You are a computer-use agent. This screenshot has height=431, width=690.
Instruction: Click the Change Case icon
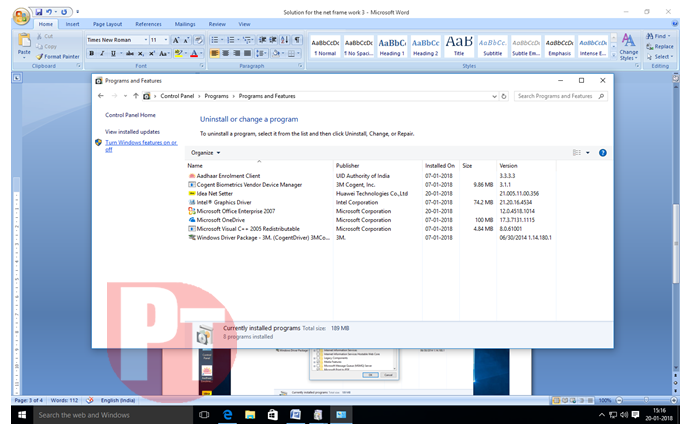[x=163, y=53]
